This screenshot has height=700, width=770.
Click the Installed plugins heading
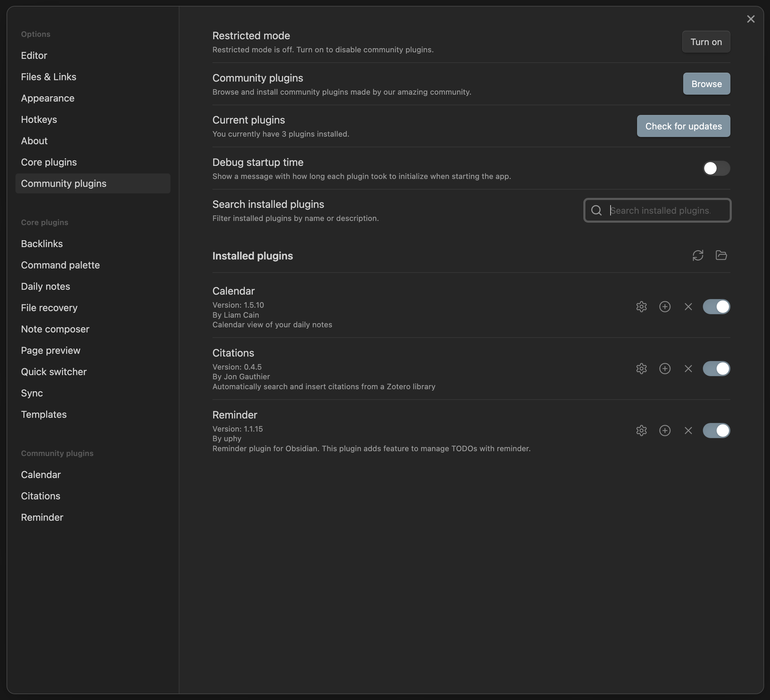252,256
